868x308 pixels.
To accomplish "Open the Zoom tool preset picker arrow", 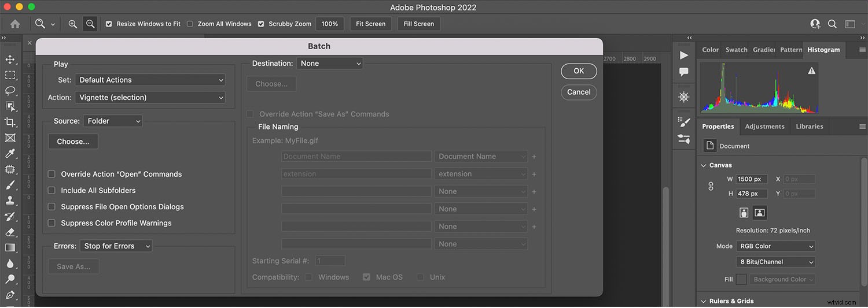I will 53,24.
